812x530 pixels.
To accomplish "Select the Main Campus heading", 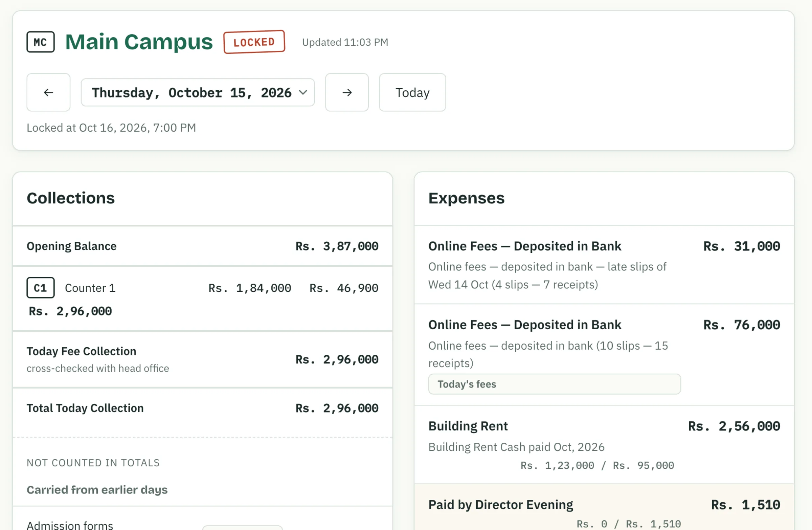I will pyautogui.click(x=139, y=42).
